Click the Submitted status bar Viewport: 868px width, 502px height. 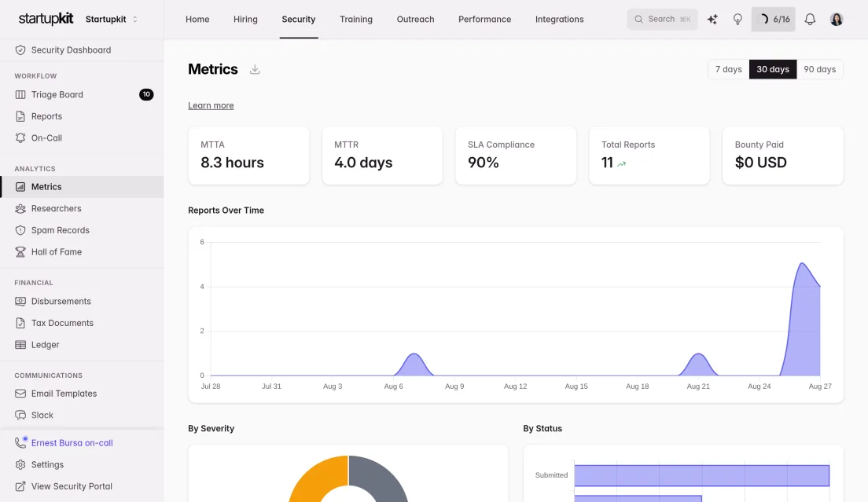coord(702,475)
